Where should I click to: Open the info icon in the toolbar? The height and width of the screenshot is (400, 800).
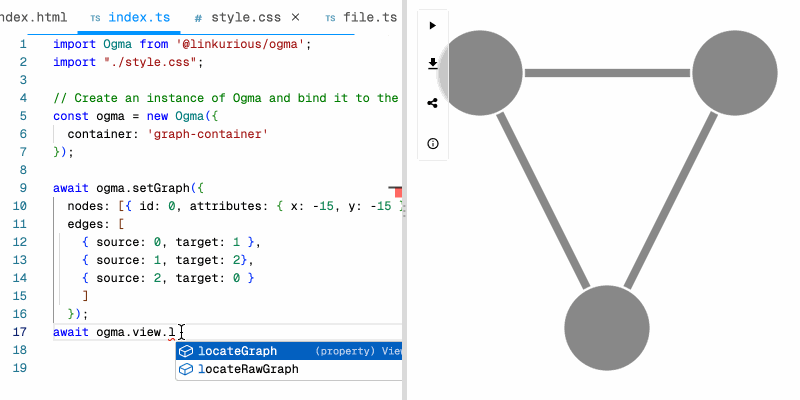[x=432, y=143]
